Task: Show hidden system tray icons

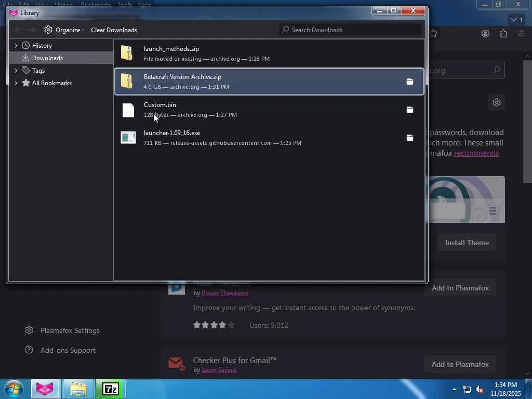Action: coord(454,389)
